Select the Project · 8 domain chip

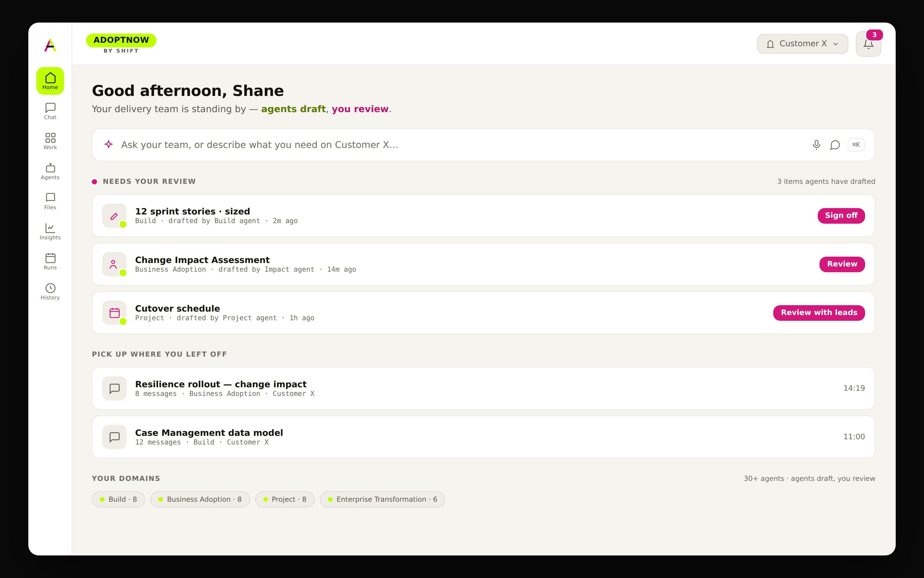[285, 499]
